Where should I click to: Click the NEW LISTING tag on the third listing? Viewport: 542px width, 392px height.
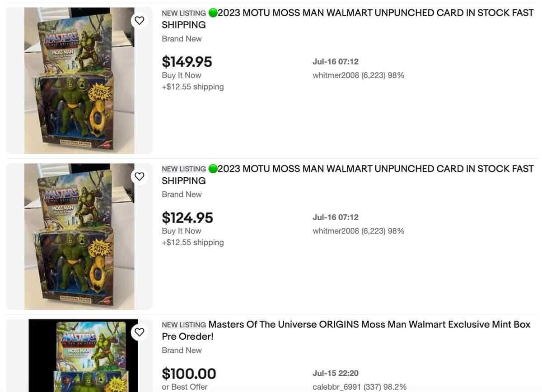183,324
